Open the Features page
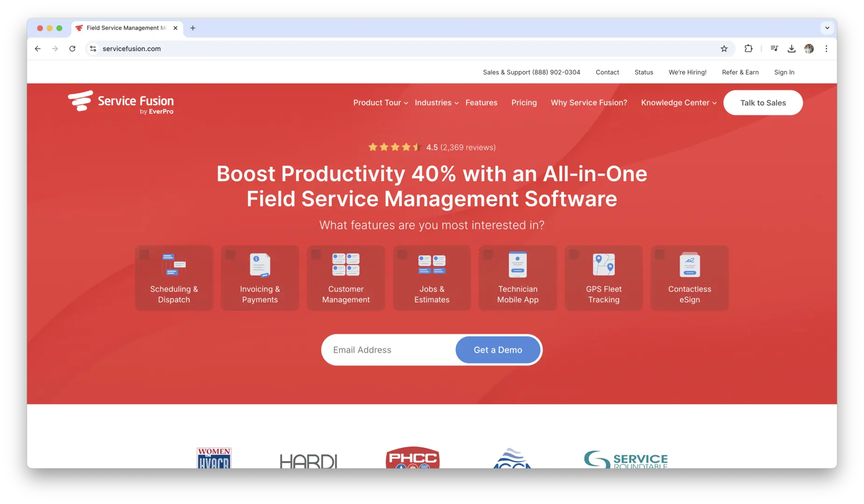This screenshot has height=504, width=864. coord(482,103)
